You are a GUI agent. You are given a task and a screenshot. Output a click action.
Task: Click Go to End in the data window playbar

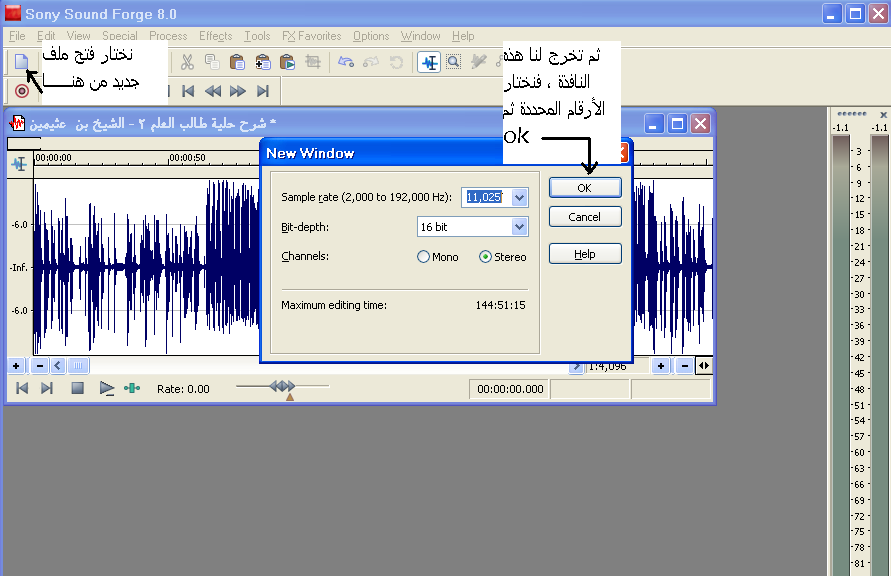(47, 389)
